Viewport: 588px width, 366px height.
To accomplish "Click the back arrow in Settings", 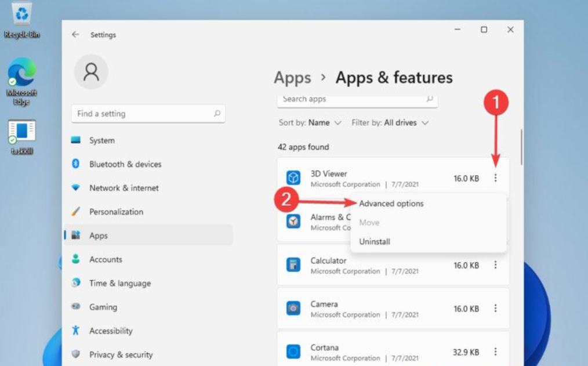I will coord(75,35).
